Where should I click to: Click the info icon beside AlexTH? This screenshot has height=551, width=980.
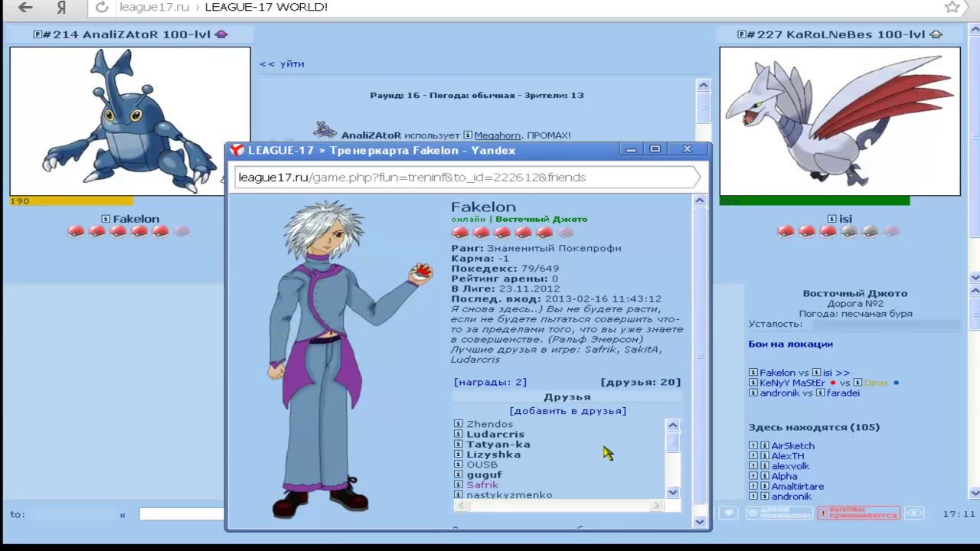[763, 456]
